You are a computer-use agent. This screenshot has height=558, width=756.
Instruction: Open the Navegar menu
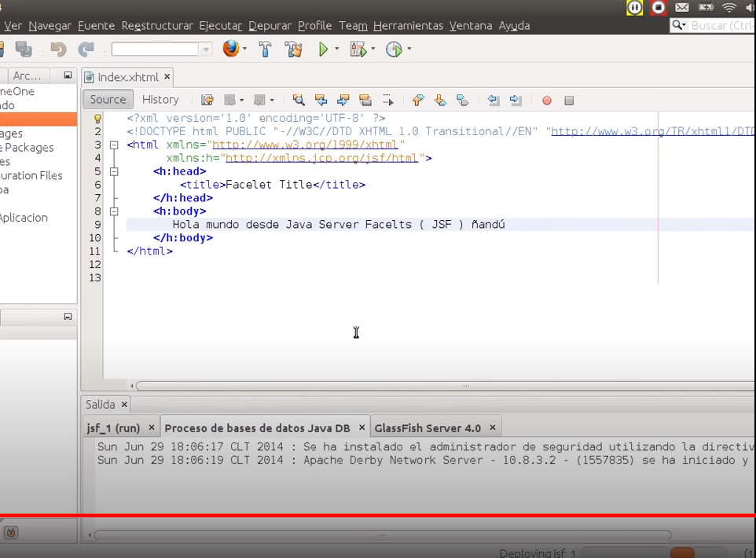pos(50,26)
